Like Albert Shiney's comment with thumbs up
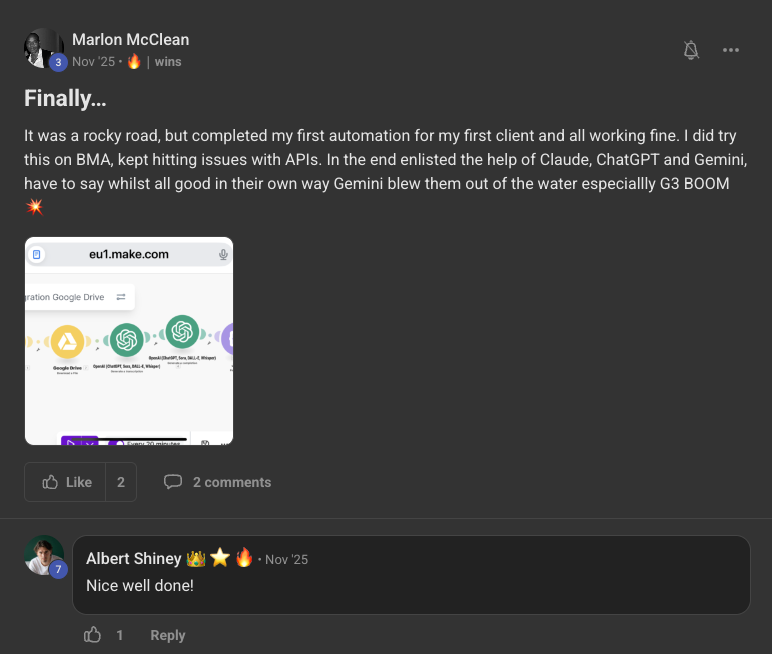The height and width of the screenshot is (654, 772). click(93, 635)
